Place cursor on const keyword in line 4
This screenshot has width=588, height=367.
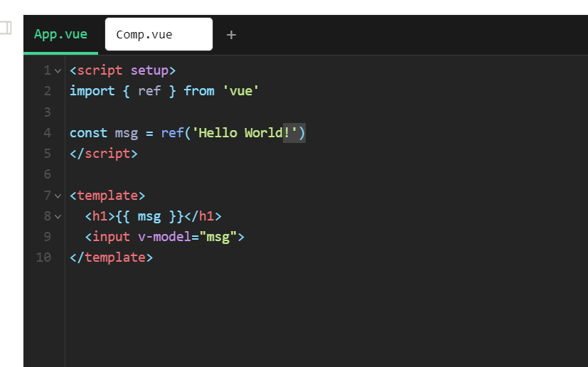point(88,133)
